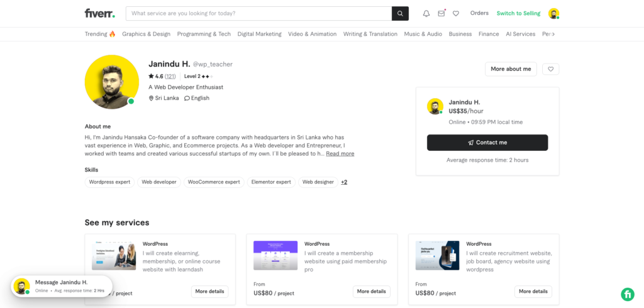Viewport: 644px width, 308px height.
Task: Type in the service search field
Action: pos(258,13)
